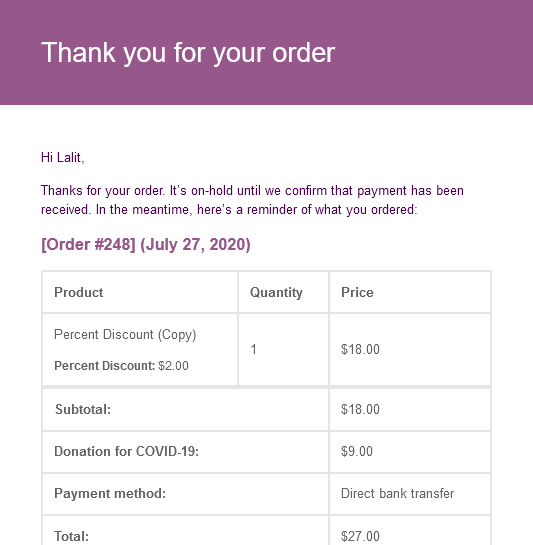Click the 'Payment method' label
Screen dimensions: 533x545
(110, 494)
